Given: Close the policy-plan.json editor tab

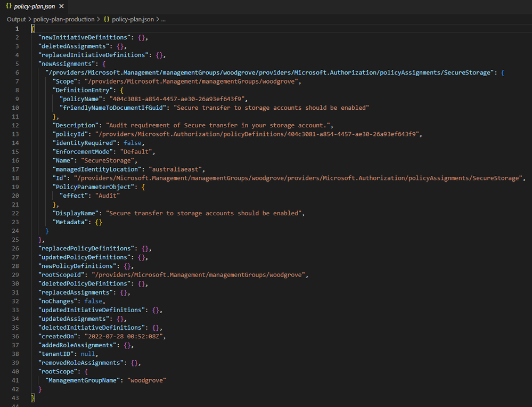Looking at the screenshot, I should coord(61,6).
